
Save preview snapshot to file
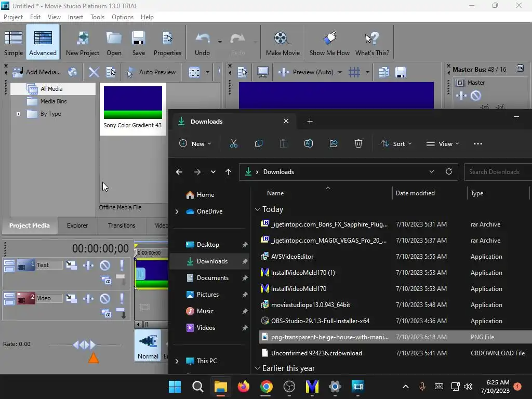(401, 72)
